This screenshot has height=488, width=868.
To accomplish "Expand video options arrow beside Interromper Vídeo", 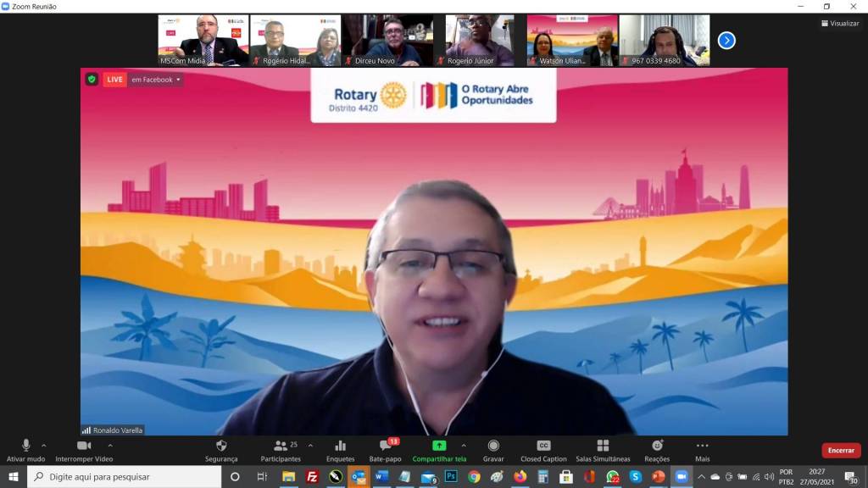I will point(110,445).
